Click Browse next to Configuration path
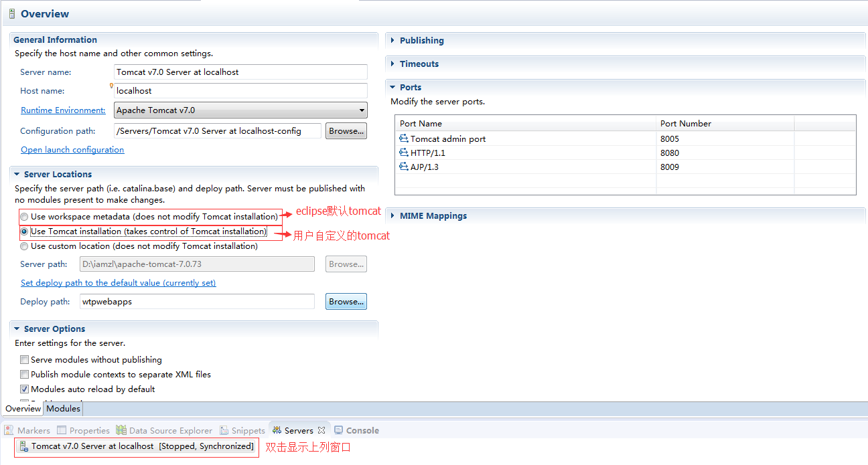 [x=346, y=131]
